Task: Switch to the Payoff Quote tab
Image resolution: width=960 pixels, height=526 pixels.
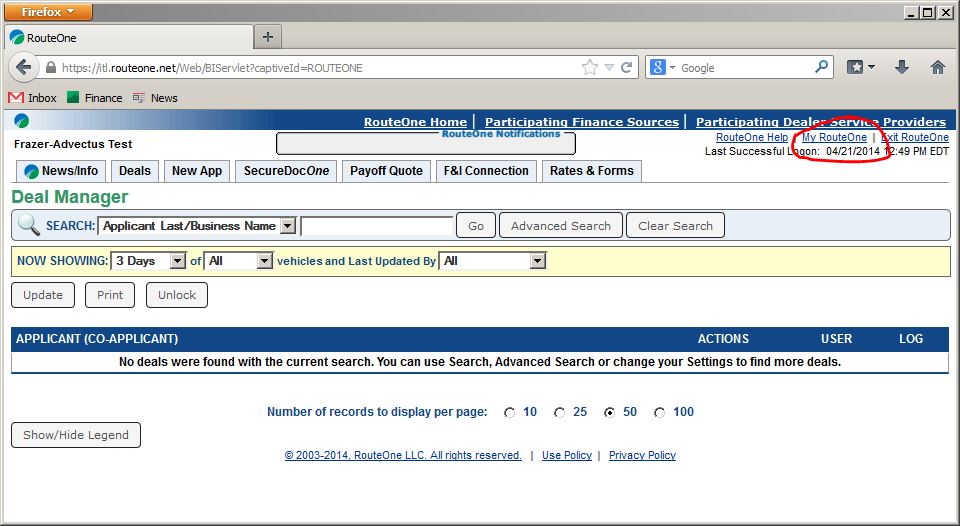Action: [x=386, y=171]
